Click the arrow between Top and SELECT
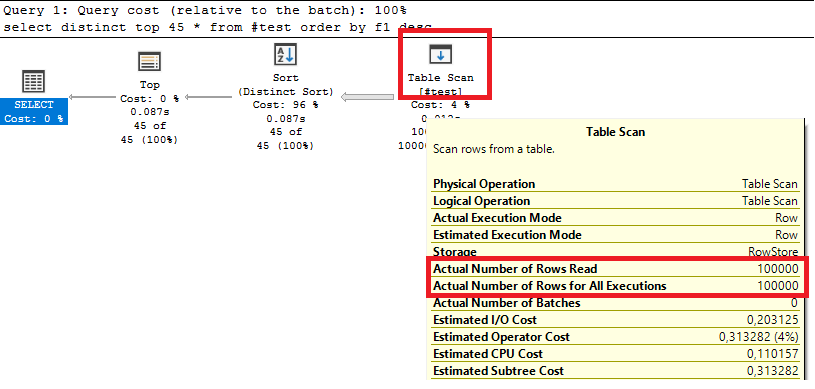815x389 pixels. coord(92,97)
